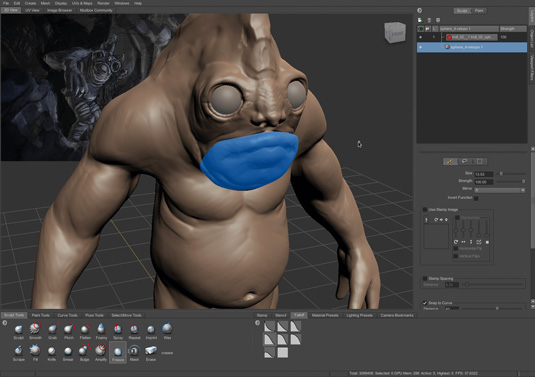This screenshot has height=377, width=535.
Task: Select the Freeze sculpt tool
Action: point(118,351)
